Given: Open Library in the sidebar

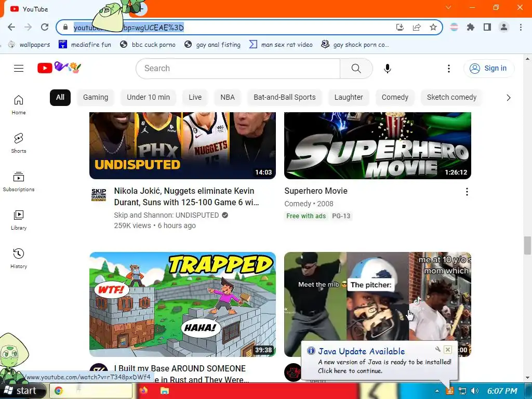Looking at the screenshot, I should [x=19, y=220].
